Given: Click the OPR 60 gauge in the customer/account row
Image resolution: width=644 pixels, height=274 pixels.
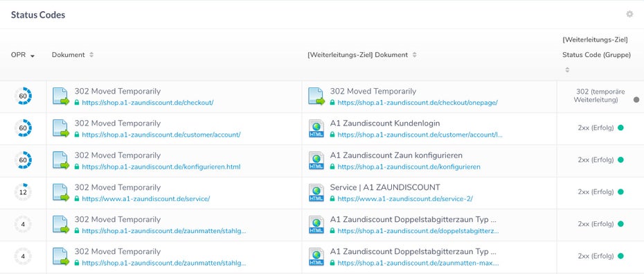Looking at the screenshot, I should (x=23, y=128).
